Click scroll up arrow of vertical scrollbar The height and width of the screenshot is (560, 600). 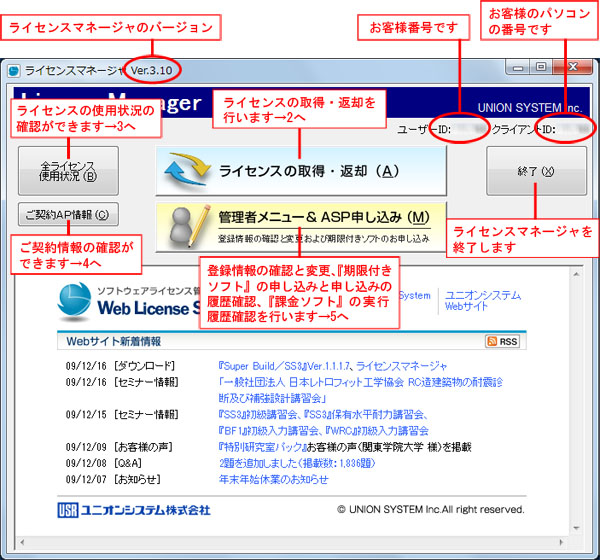pyautogui.click(x=576, y=274)
